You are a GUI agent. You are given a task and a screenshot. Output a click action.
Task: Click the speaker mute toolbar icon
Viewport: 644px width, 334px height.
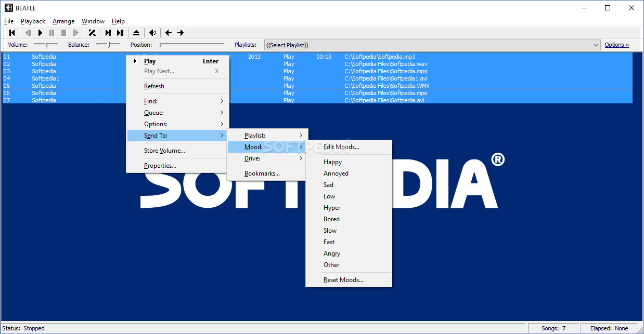[152, 33]
